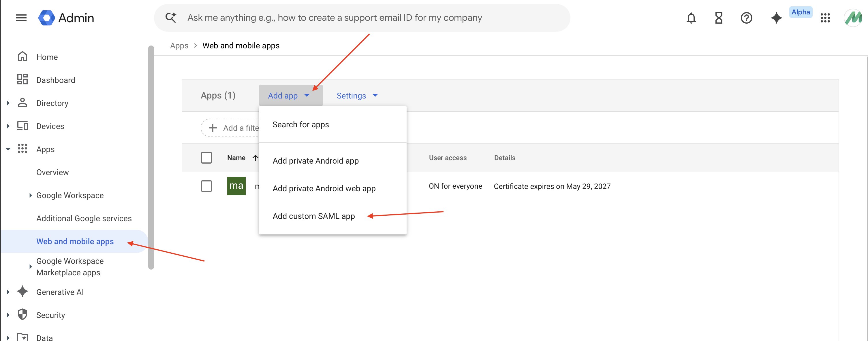Open the main hamburger menu

(21, 18)
